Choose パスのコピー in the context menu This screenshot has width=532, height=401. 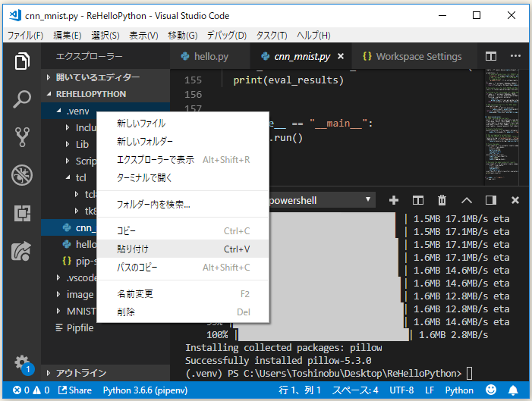[183, 268]
